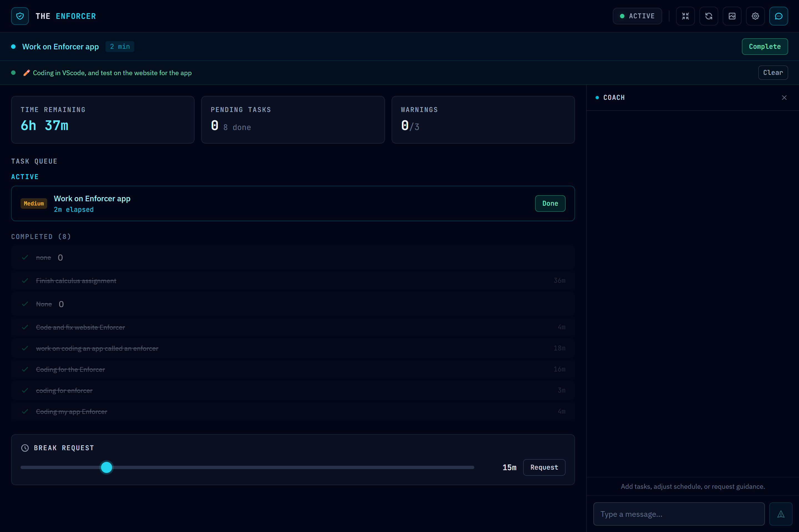
Task: Click the refresh sync icon
Action: (709, 16)
